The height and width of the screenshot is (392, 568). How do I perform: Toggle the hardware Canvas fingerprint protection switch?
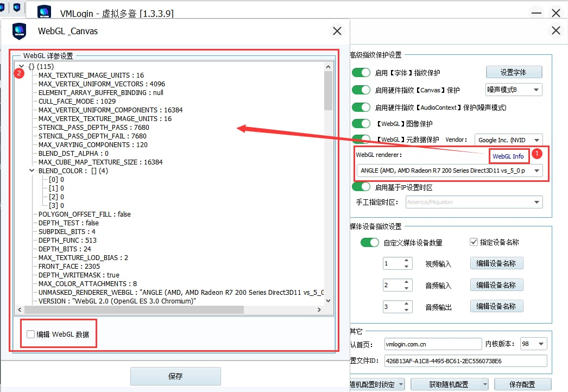pyautogui.click(x=361, y=90)
